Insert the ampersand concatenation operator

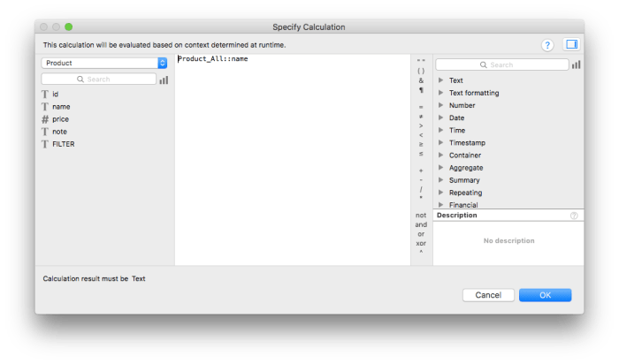click(x=421, y=80)
